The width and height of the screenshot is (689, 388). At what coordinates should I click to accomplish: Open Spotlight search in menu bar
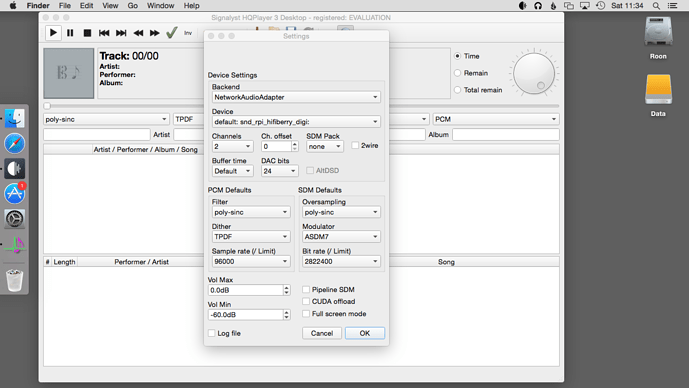click(656, 6)
